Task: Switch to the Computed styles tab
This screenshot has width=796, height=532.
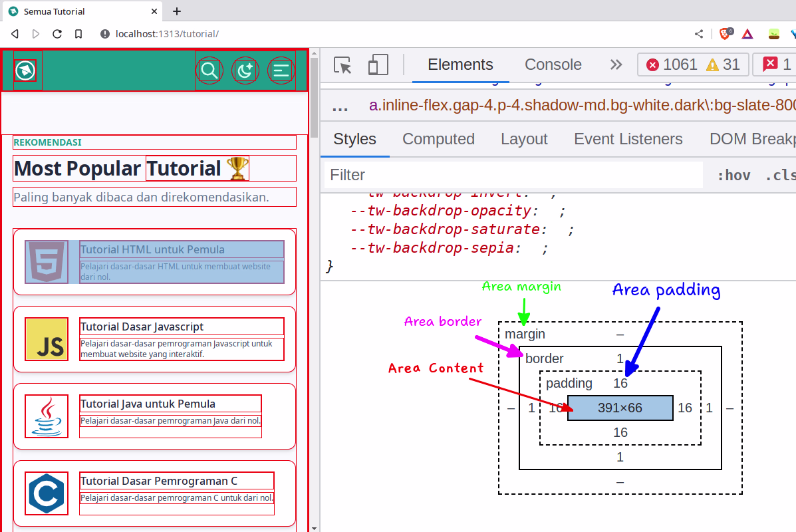Action: tap(438, 139)
